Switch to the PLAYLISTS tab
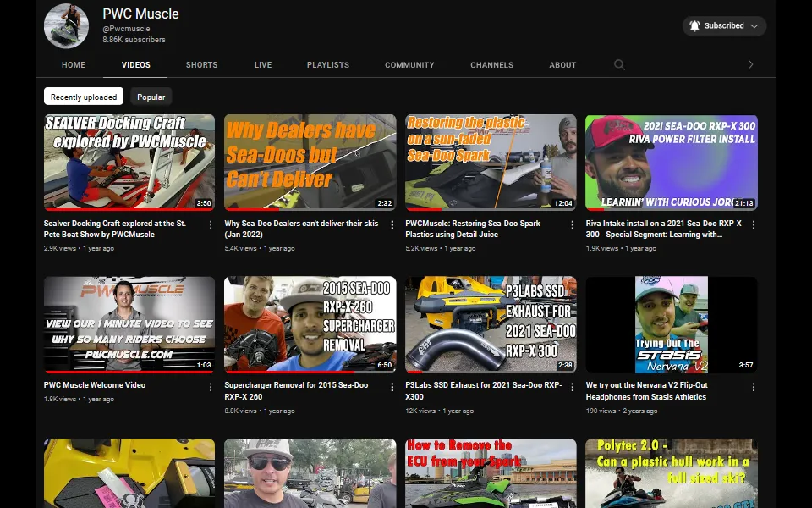 tap(327, 64)
